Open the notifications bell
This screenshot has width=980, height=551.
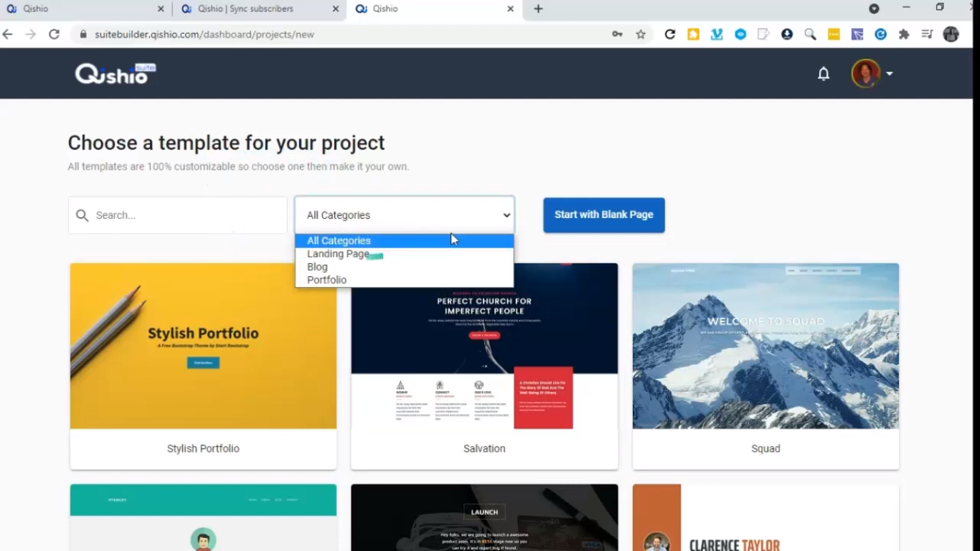824,73
